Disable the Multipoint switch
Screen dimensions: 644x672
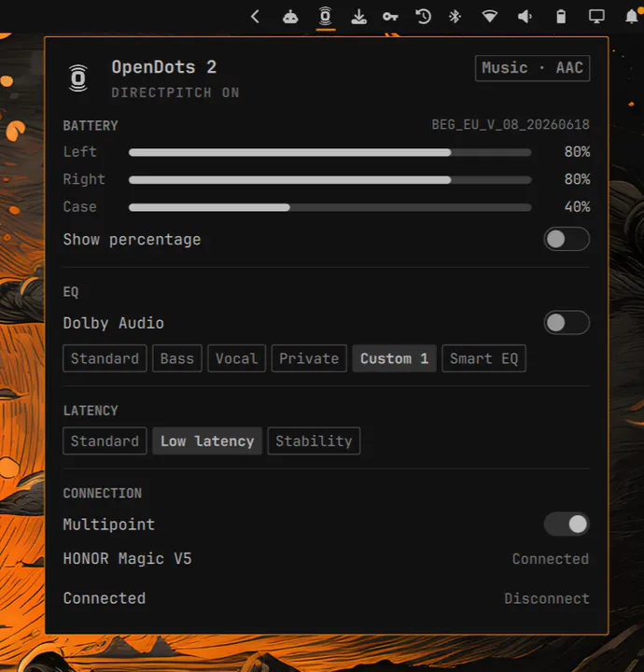(x=567, y=525)
